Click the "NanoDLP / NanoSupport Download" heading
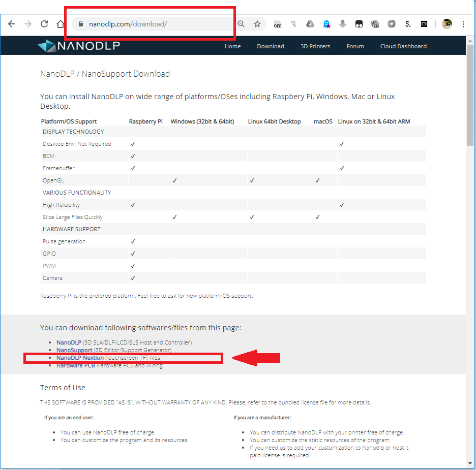The height and width of the screenshot is (470, 476). pos(105,74)
